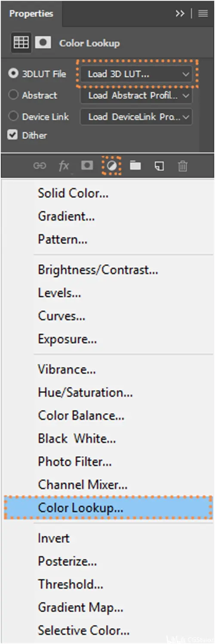Viewport: 215px width, 644px height.
Task: Select the 3DLUT File radio button
Action: [13, 73]
